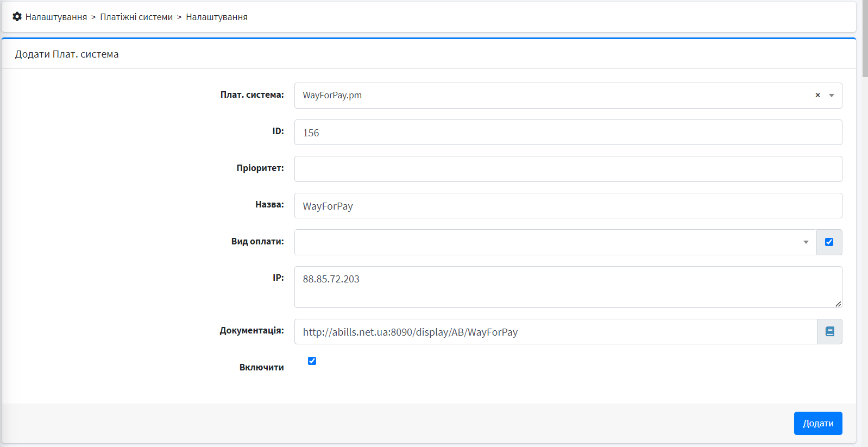
Task: Click inside the IP textarea 88.85.72.203
Action: coord(568,287)
